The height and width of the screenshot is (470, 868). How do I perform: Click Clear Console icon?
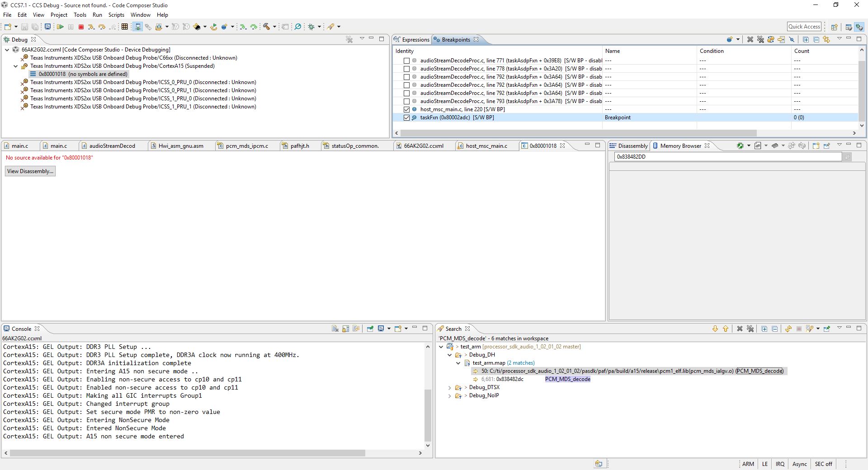335,329
